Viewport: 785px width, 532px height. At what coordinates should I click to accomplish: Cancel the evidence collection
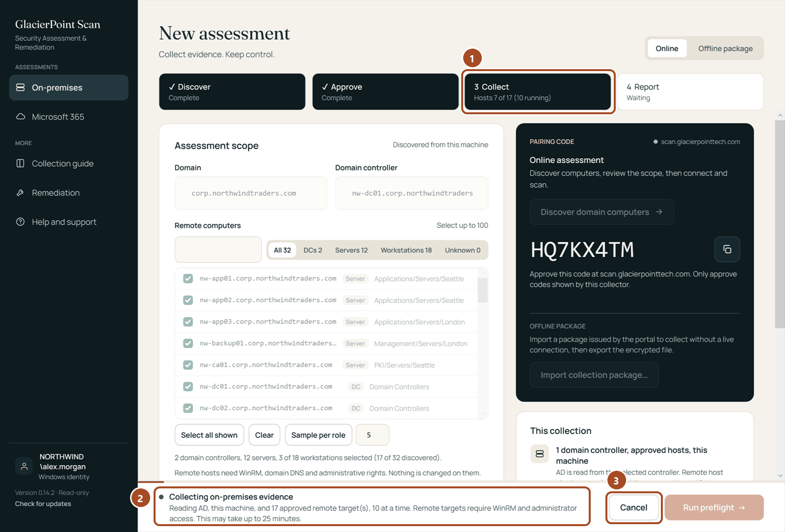(x=633, y=507)
